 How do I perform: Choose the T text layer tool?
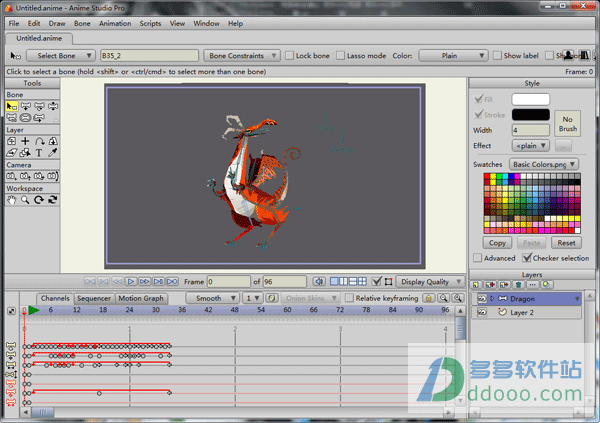pos(39,153)
